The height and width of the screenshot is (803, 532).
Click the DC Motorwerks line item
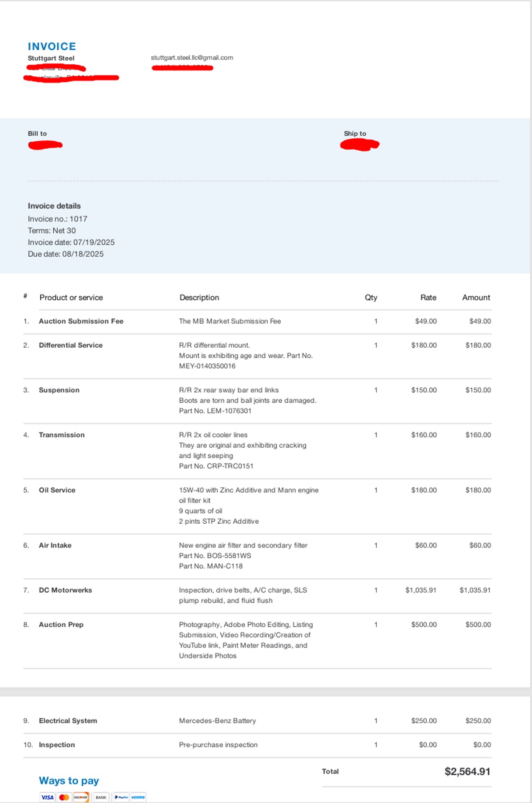point(65,590)
